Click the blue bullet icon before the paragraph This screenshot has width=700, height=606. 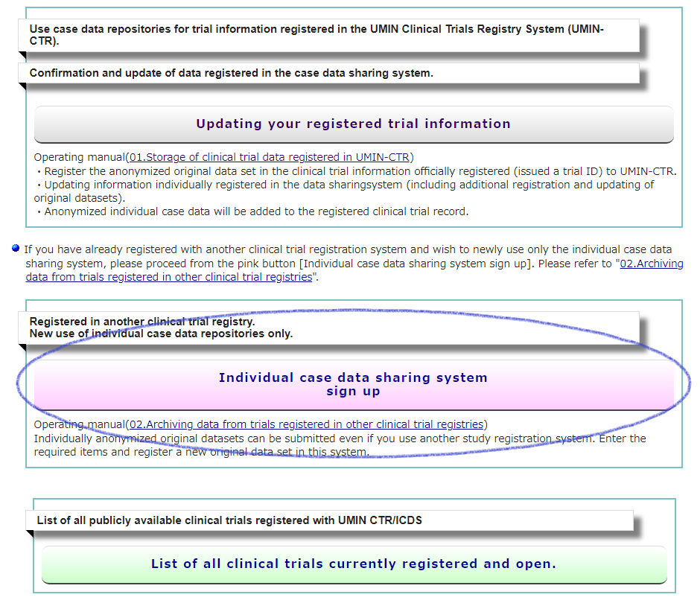pos(16,249)
